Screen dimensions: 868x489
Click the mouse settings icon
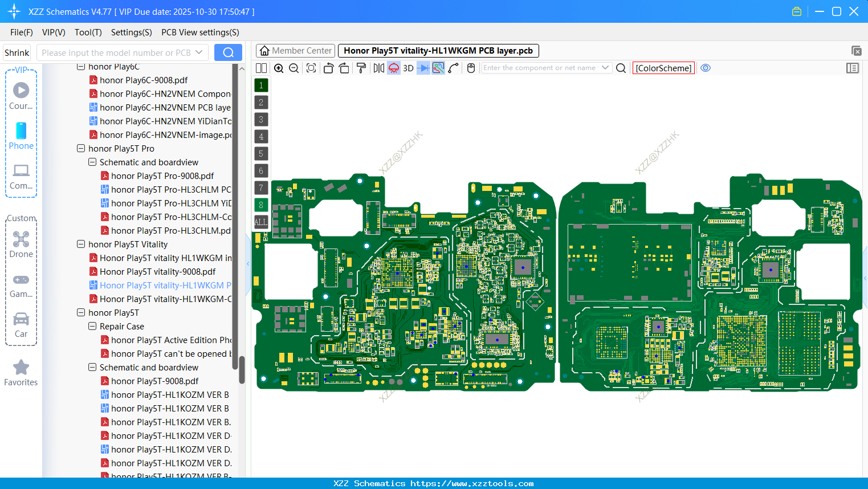[471, 68]
